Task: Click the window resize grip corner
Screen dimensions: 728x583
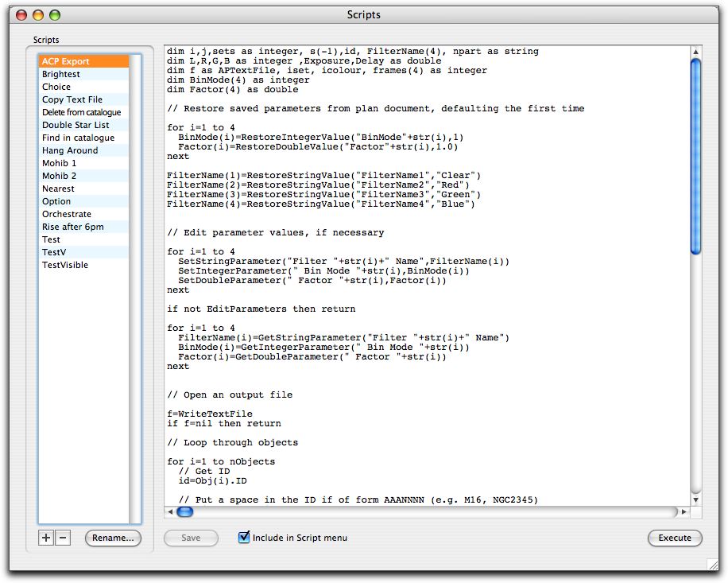Action: tap(712, 564)
